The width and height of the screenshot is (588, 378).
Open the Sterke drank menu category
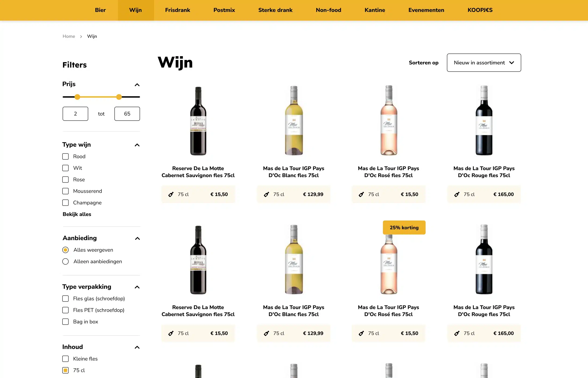pos(275,10)
